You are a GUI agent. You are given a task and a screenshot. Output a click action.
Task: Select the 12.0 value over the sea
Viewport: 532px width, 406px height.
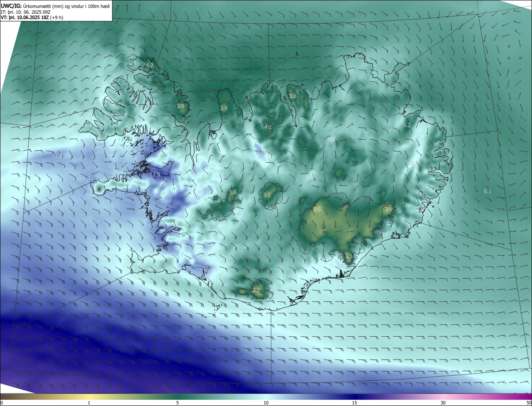point(57,156)
